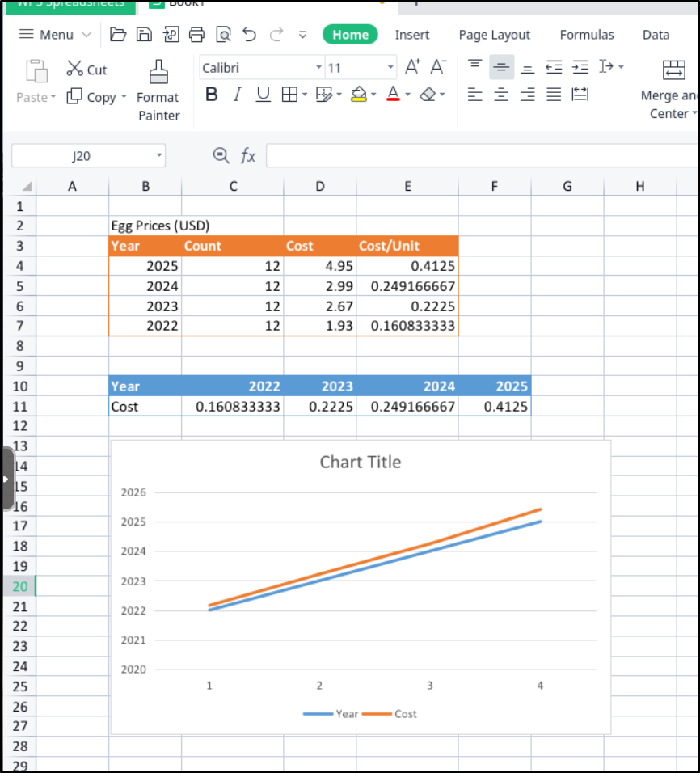Screen dimensions: 700x773
Task: Switch to the Home ribbon tab
Action: [x=350, y=35]
